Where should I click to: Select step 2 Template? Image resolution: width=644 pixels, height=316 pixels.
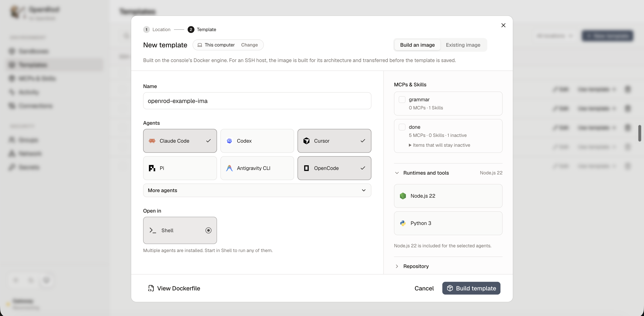click(202, 30)
